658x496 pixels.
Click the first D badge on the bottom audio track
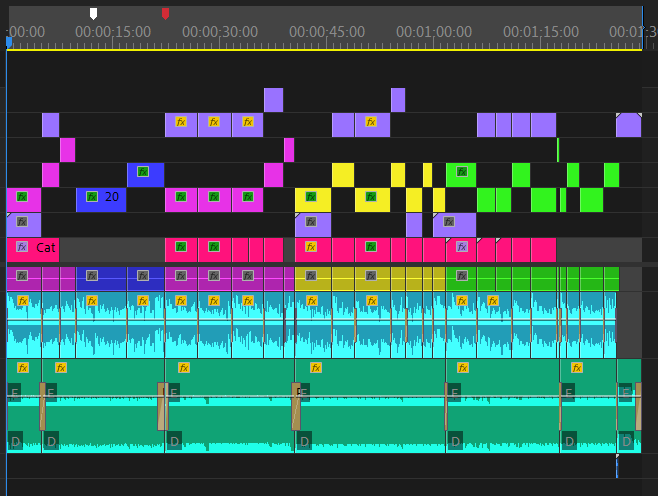click(x=15, y=441)
